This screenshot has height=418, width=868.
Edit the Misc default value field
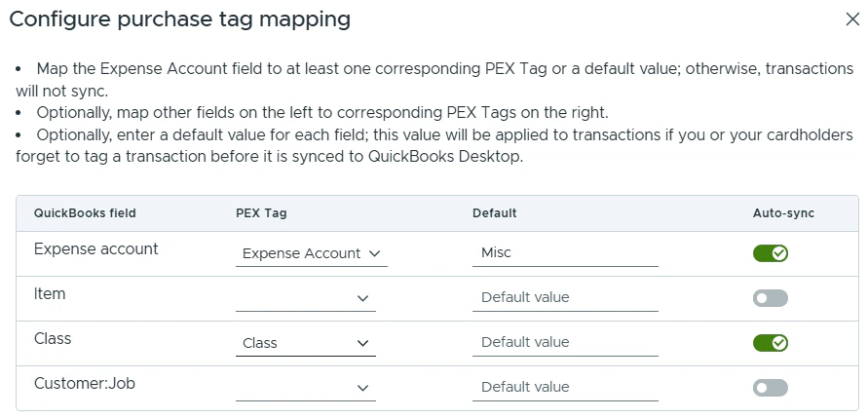tap(565, 253)
